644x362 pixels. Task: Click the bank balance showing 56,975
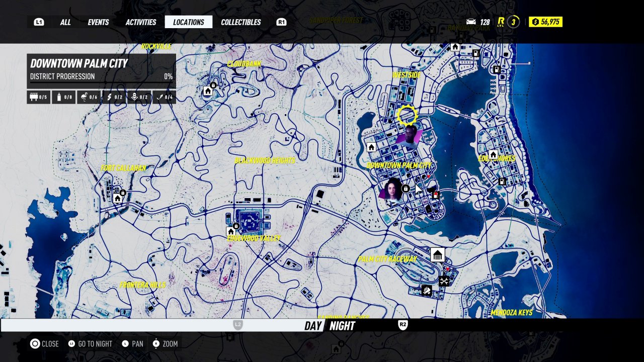(545, 22)
